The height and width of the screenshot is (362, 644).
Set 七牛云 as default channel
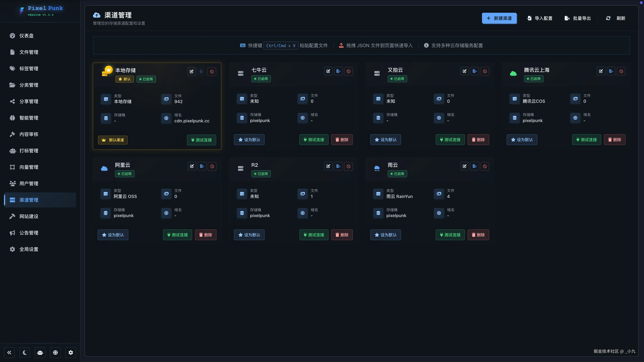click(249, 140)
